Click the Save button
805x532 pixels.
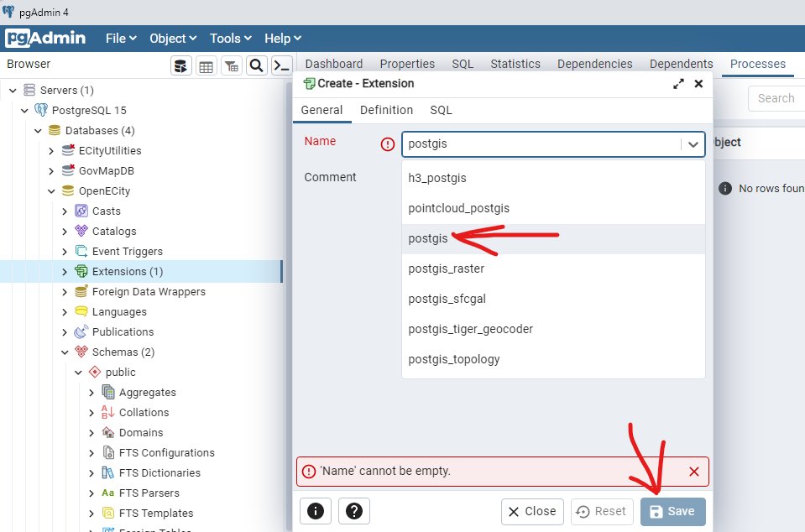tap(673, 511)
